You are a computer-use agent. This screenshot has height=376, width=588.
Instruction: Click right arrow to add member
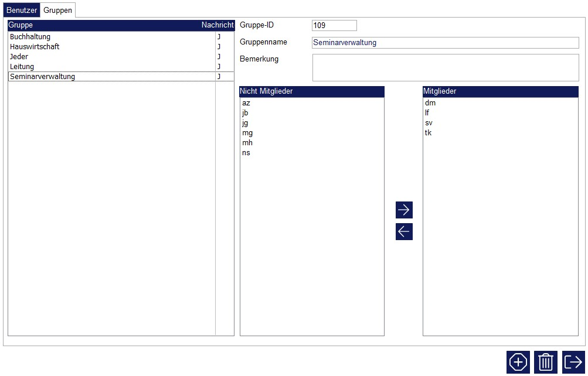click(404, 210)
